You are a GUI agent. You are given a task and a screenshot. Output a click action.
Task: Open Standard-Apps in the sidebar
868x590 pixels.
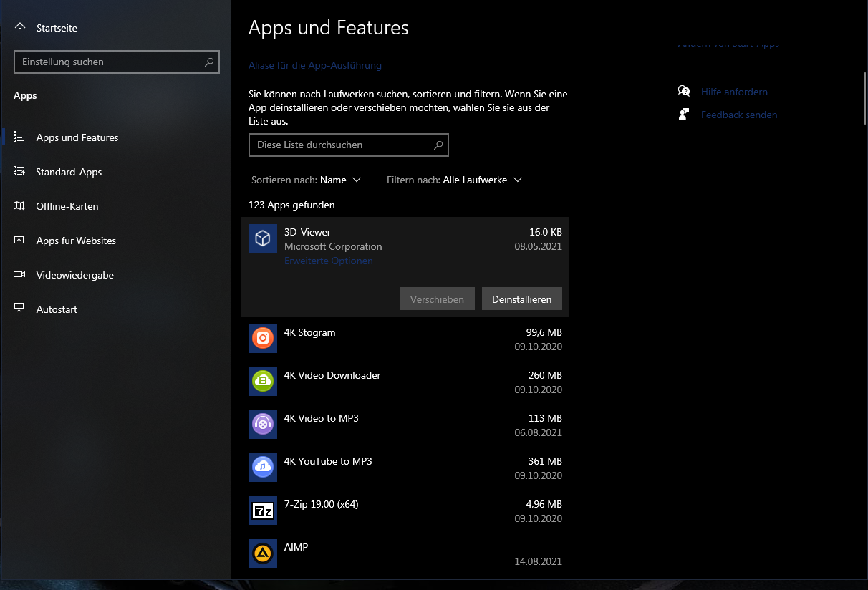point(69,172)
